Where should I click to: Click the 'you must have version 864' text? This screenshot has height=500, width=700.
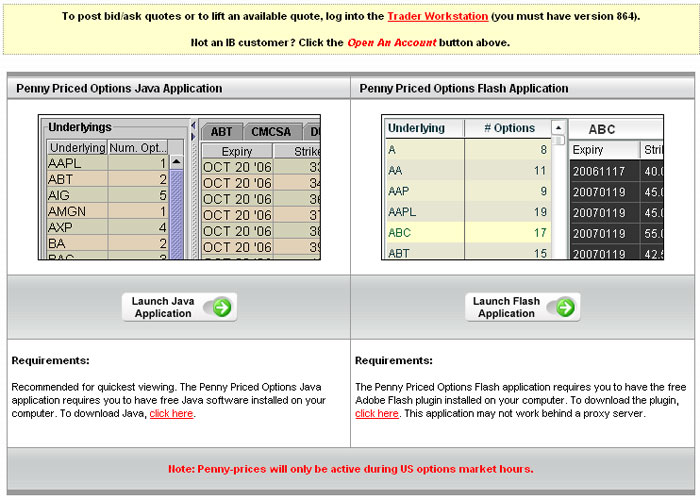click(x=564, y=17)
